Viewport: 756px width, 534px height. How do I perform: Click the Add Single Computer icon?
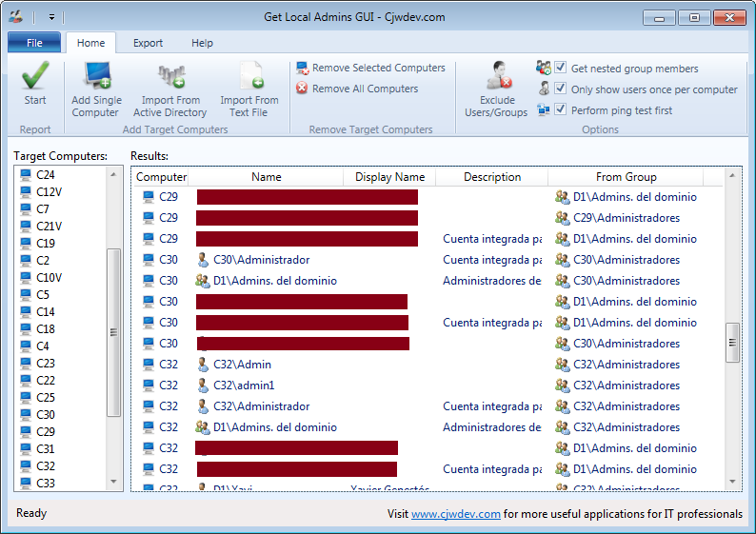[x=98, y=74]
